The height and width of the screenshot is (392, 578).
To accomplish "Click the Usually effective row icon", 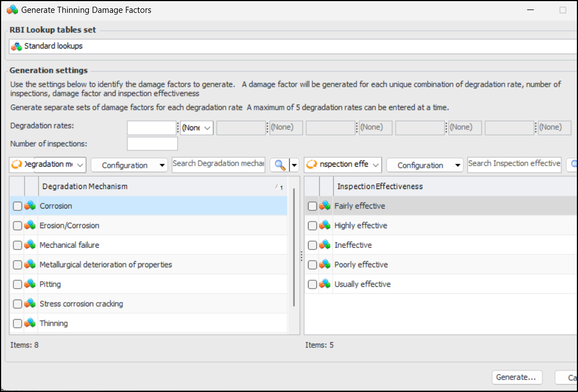I will [325, 284].
